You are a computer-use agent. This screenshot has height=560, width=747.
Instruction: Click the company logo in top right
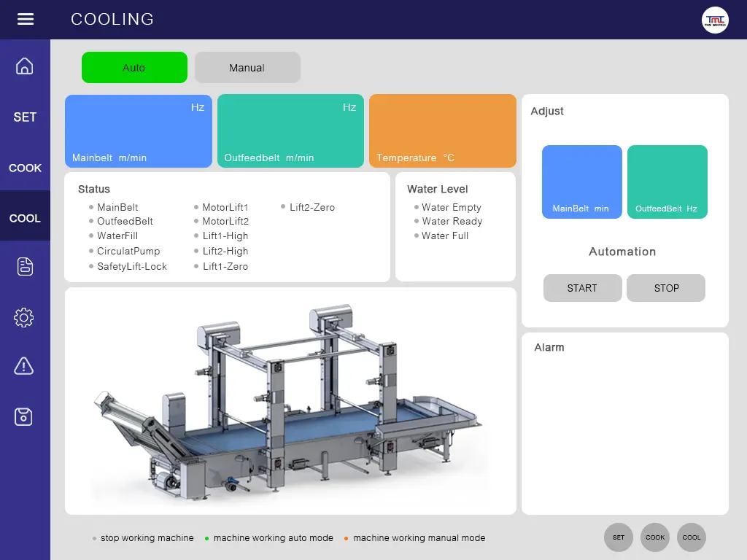(x=715, y=20)
